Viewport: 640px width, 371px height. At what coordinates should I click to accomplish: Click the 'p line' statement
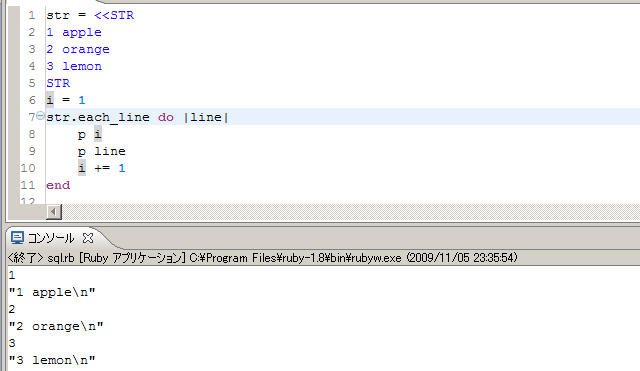pyautogui.click(x=102, y=151)
